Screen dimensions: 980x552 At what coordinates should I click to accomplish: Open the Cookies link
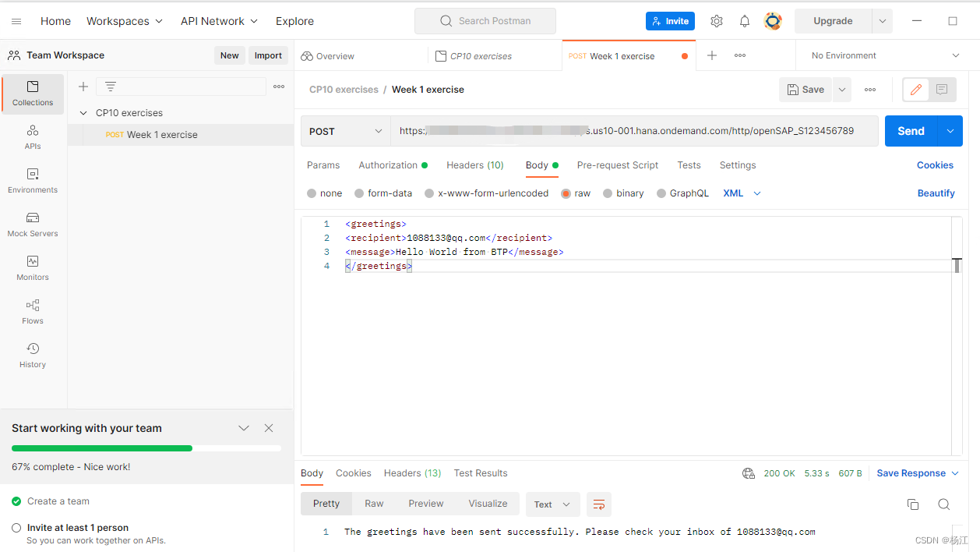coord(935,165)
